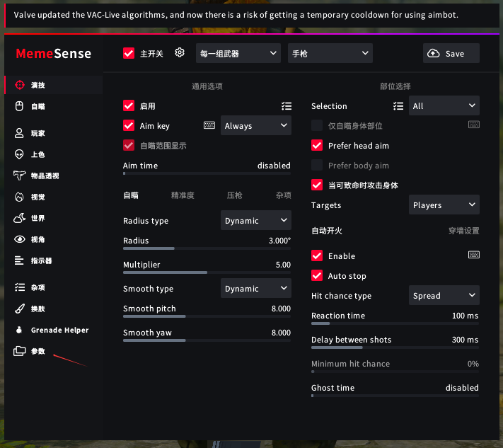Screen dimensions: 503x448
Task: Open the Hit chance type Spread dropdown
Action: [x=445, y=296]
